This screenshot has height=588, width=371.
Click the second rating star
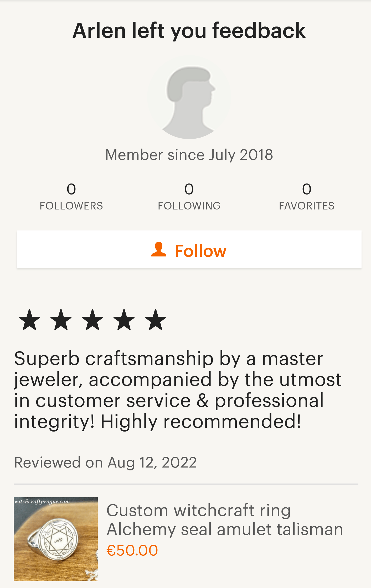click(61, 319)
